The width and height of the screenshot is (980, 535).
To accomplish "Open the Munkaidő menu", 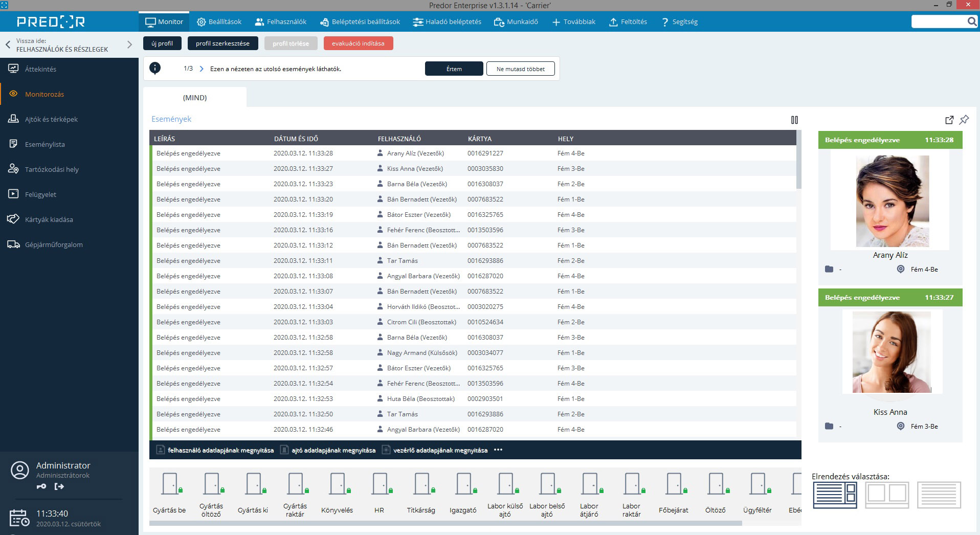I will (516, 21).
